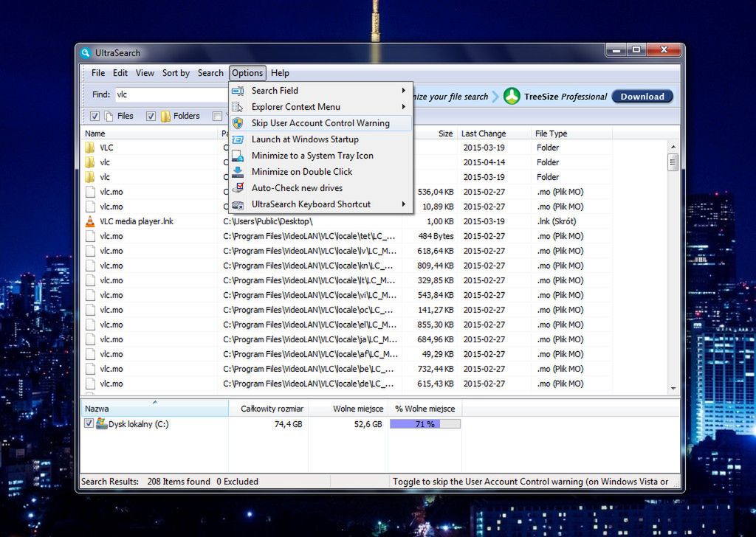Select Auto-Check new drives
Viewport: 756px width, 537px height.
320,188
